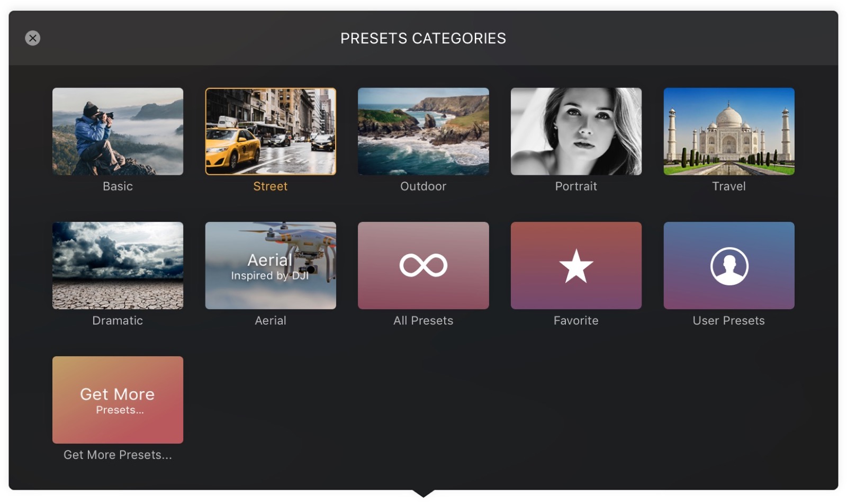The image size is (847, 504).
Task: Open the Favorite star icon tile
Action: [x=576, y=265]
